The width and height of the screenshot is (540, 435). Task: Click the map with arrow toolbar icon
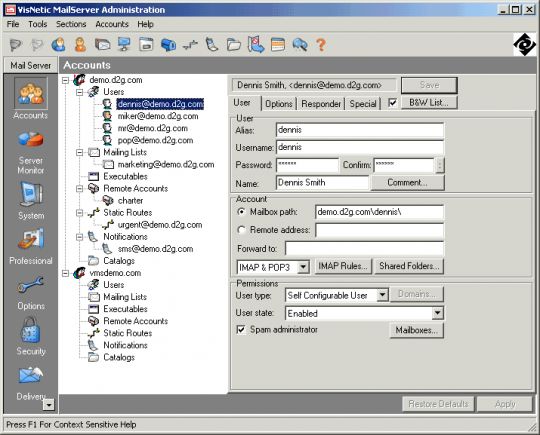(x=256, y=45)
